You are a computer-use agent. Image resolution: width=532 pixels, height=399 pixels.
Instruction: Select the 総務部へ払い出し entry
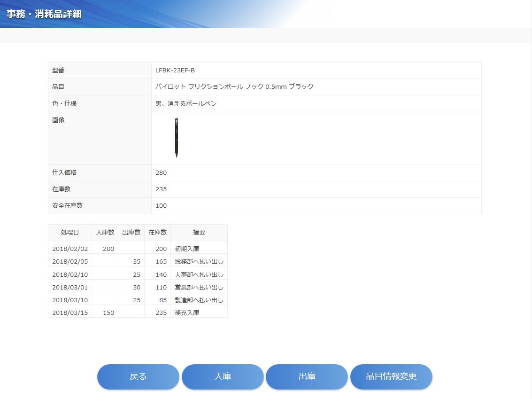pos(199,261)
